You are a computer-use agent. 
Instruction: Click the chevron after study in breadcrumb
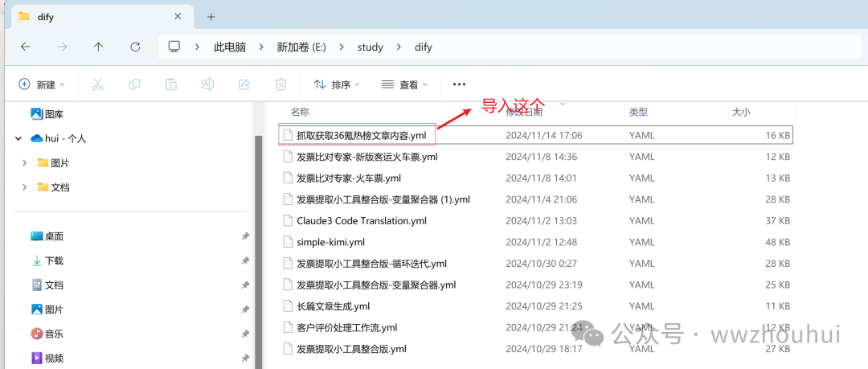399,47
